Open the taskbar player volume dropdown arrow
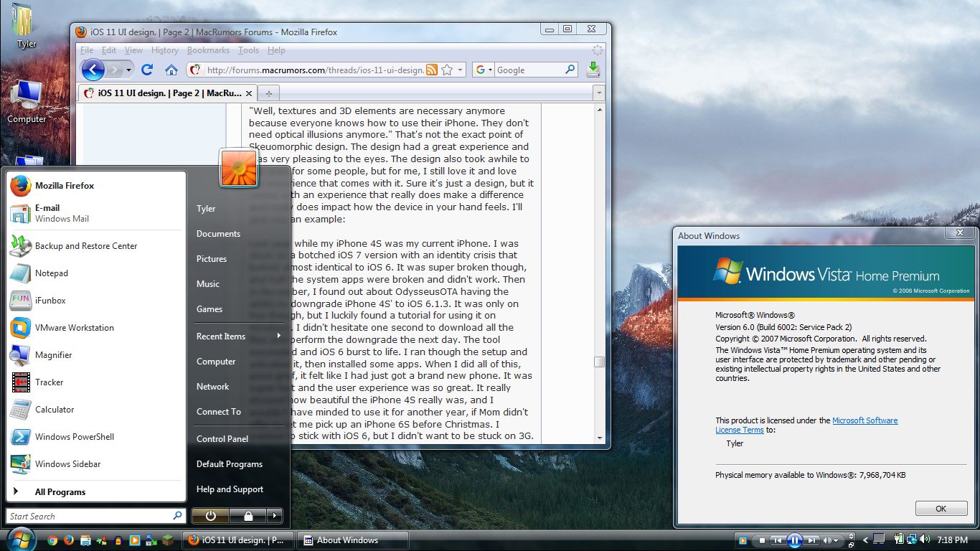The height and width of the screenshot is (551, 980). click(836, 540)
